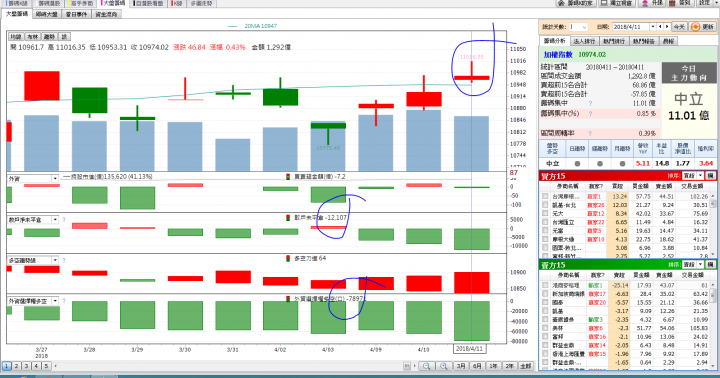Click the 3/28 green candlestick
Image resolution: width=720 pixels, height=378 pixels.
(90, 100)
